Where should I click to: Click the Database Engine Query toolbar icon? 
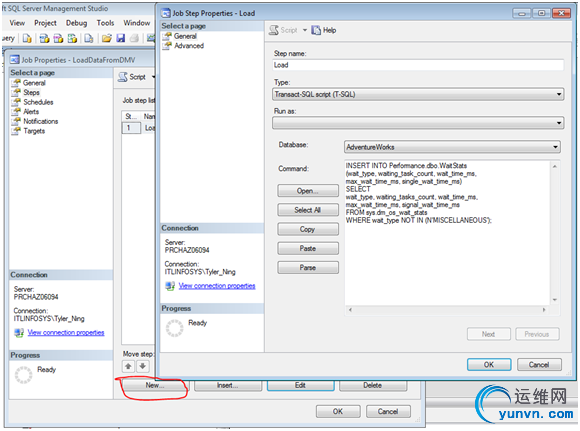pos(27,38)
